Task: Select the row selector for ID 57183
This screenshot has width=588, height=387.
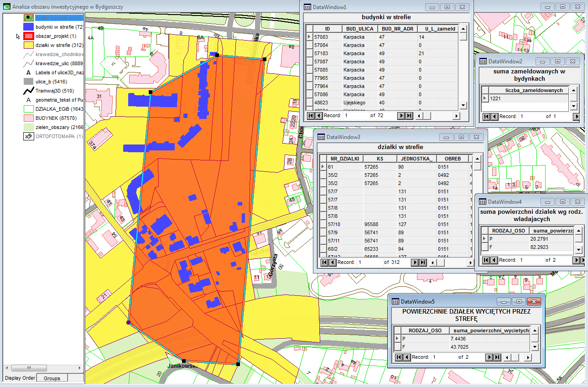Action: 309,53
